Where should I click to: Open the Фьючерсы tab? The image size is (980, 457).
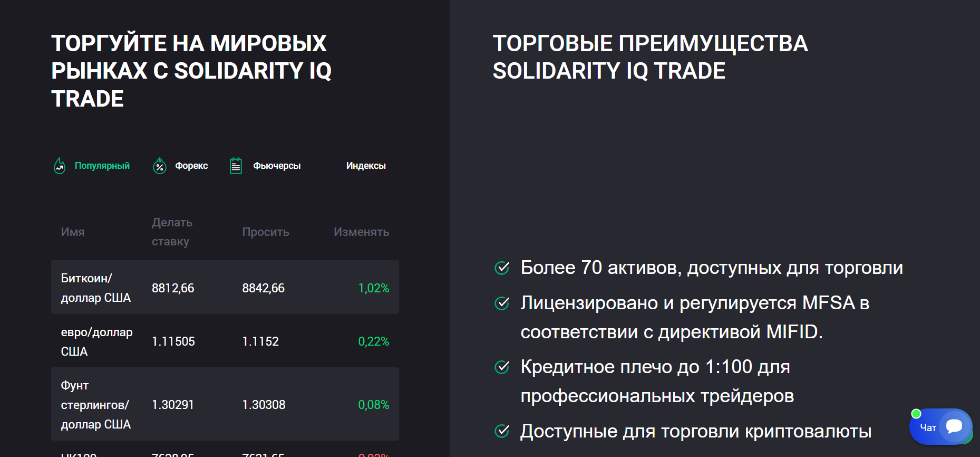pos(276,165)
